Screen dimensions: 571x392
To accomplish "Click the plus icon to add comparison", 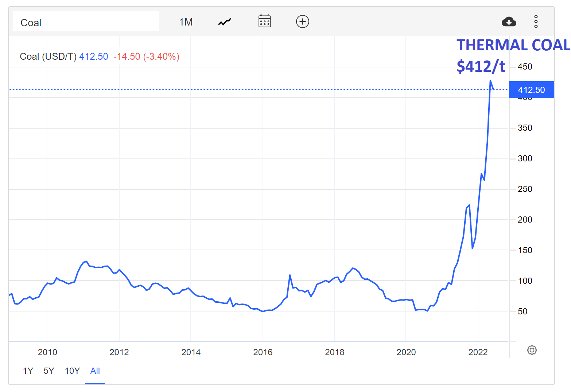I will pyautogui.click(x=302, y=21).
